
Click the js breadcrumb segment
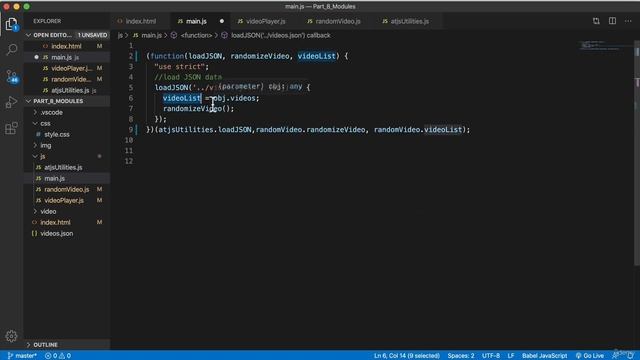120,36
